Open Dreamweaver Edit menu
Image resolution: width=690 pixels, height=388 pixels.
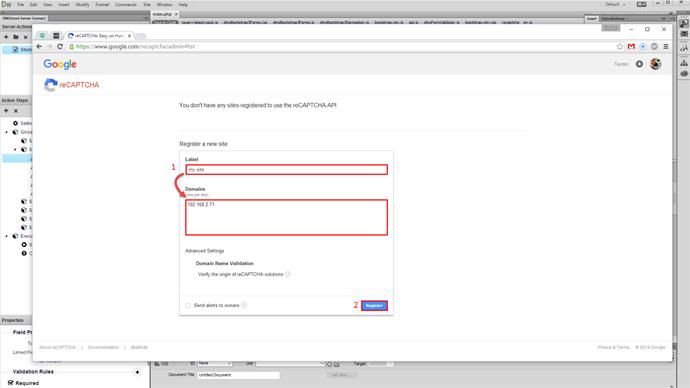33,4
